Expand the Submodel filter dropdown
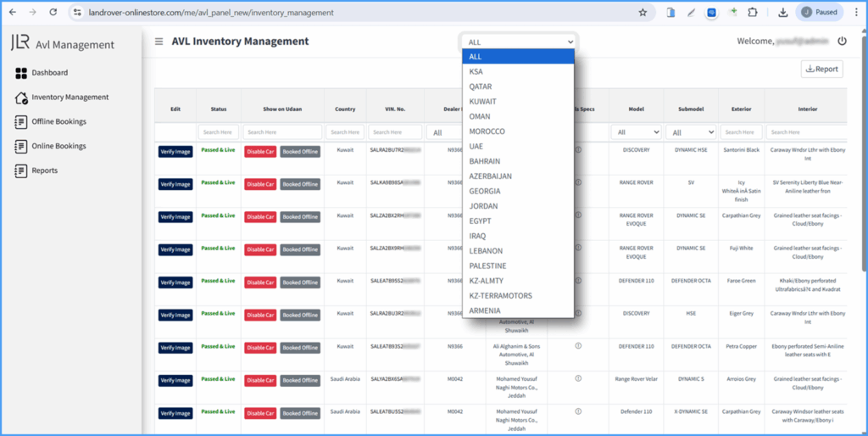The image size is (868, 436). tap(690, 132)
